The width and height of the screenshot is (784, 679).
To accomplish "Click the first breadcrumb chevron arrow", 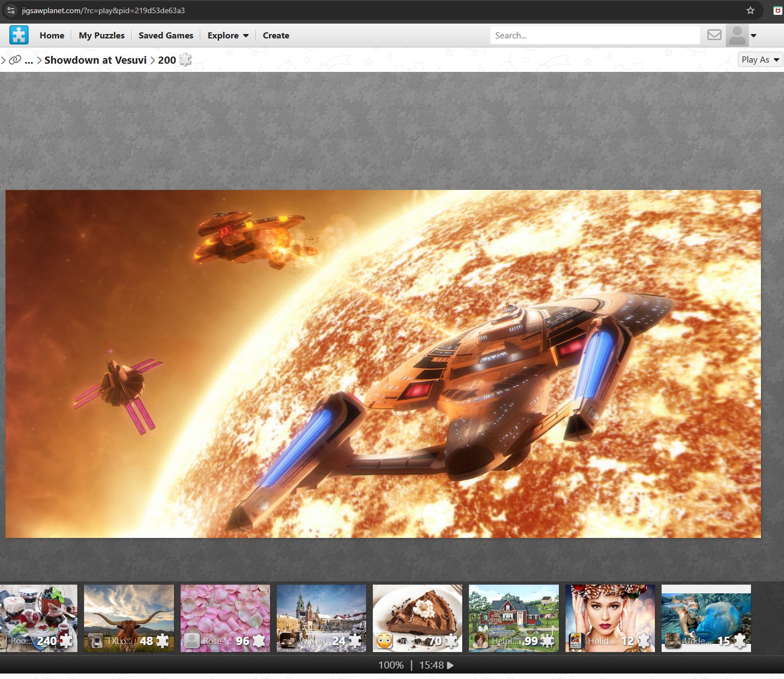I will (3, 60).
